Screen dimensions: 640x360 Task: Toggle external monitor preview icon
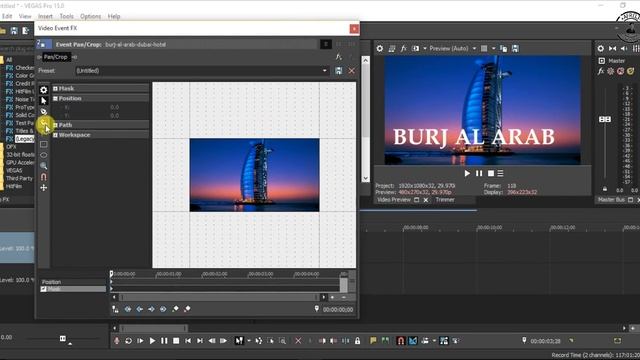coord(392,49)
